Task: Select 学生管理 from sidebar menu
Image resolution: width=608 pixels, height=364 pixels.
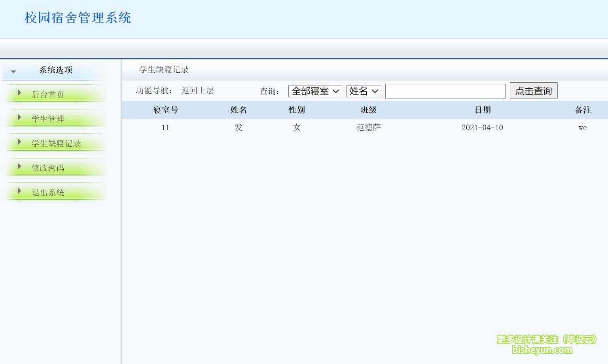Action: (x=48, y=118)
